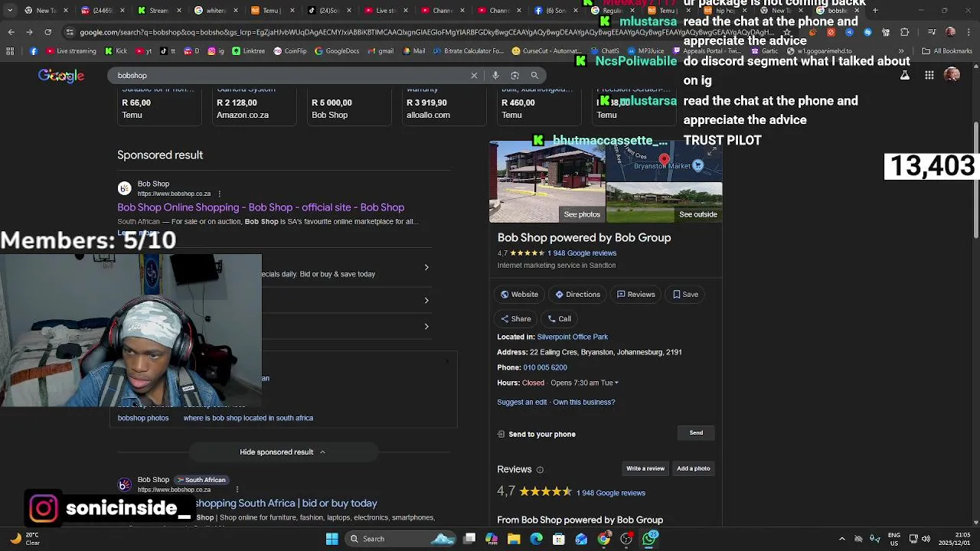Click See outside street view thumbnail
This screenshot has width=980, height=551.
pyautogui.click(x=664, y=202)
